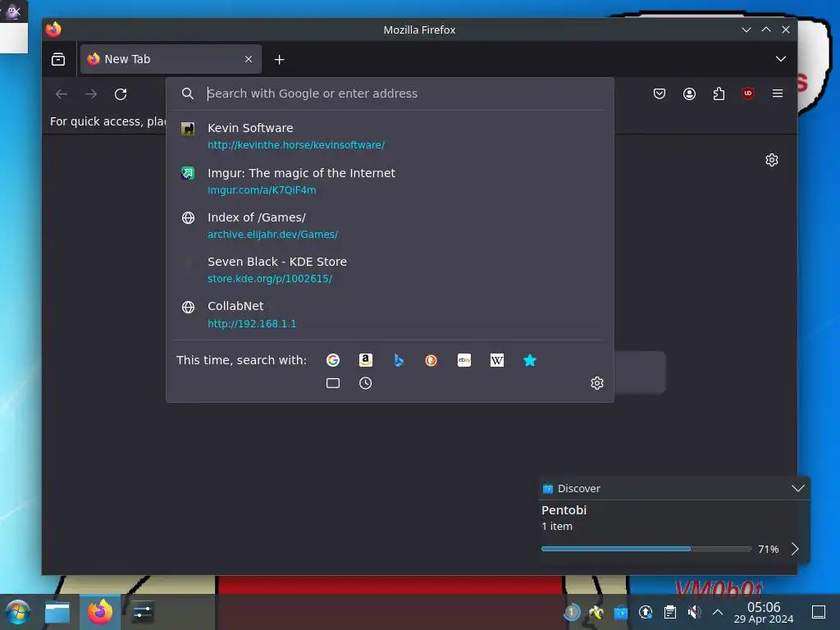840x630 pixels.
Task: Go forward one page
Action: tap(91, 94)
